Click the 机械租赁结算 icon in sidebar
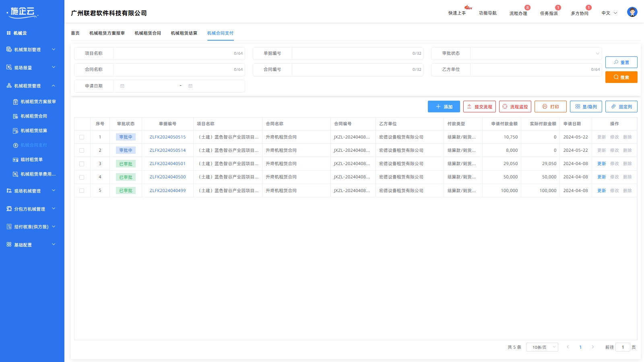The height and width of the screenshot is (362, 644). 15,131
